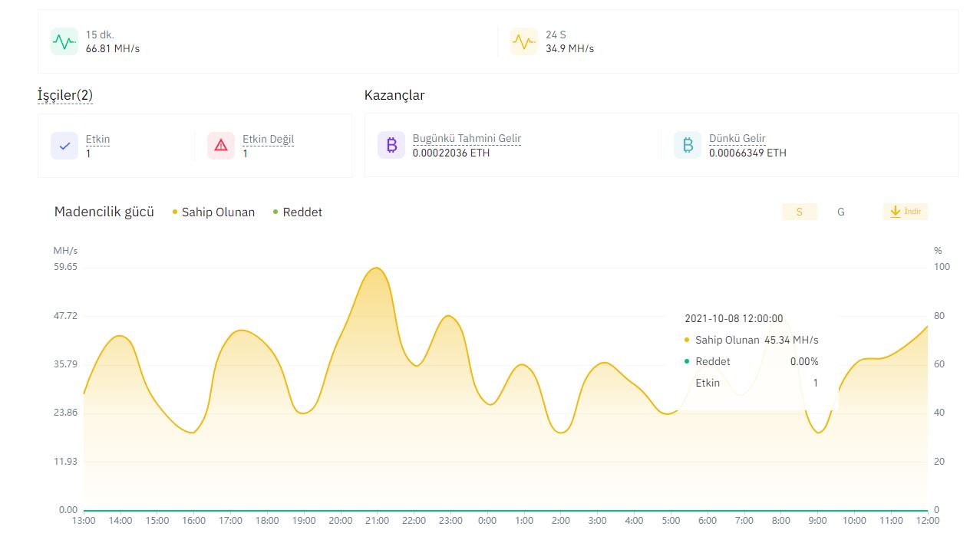The height and width of the screenshot is (543, 980).
Task: Click the yellow Sahip Olunan dot in the tooltip
Action: click(687, 340)
